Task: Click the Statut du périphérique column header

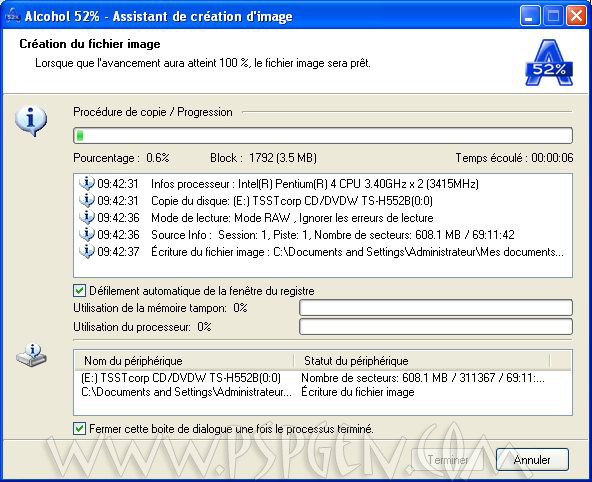Action: [x=422, y=360]
